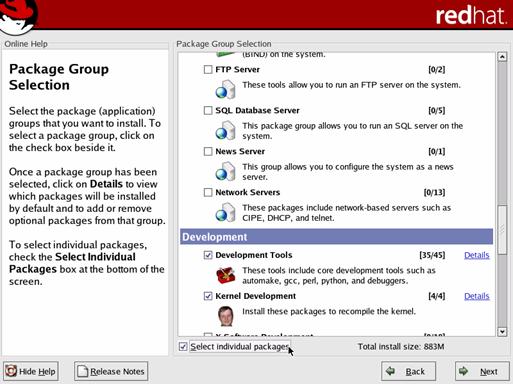Click the Package Group Selection help heading
This screenshot has width=513, height=384.
[x=59, y=77]
